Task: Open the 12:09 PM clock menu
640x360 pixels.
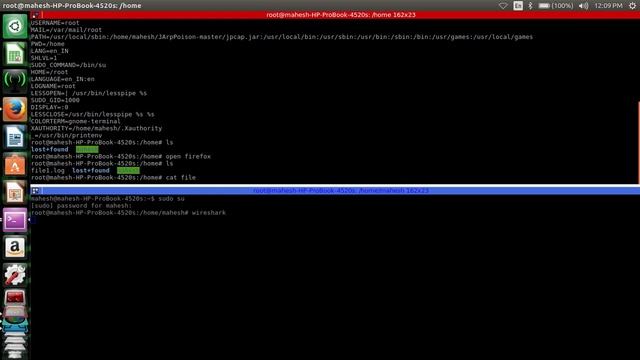Action: coord(608,6)
